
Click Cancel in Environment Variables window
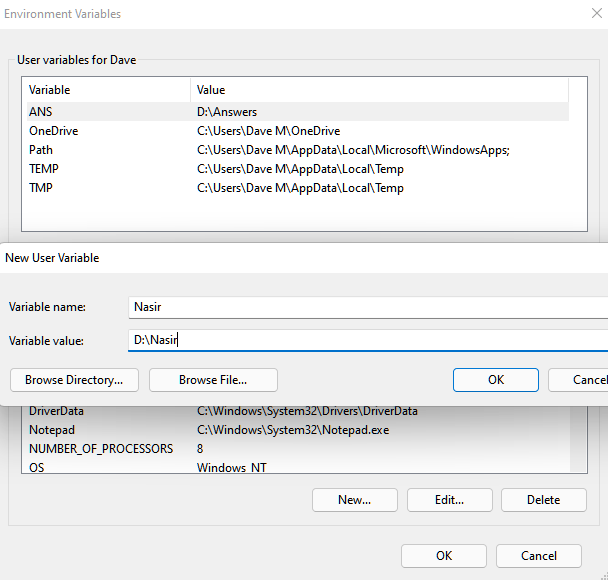[539, 556]
